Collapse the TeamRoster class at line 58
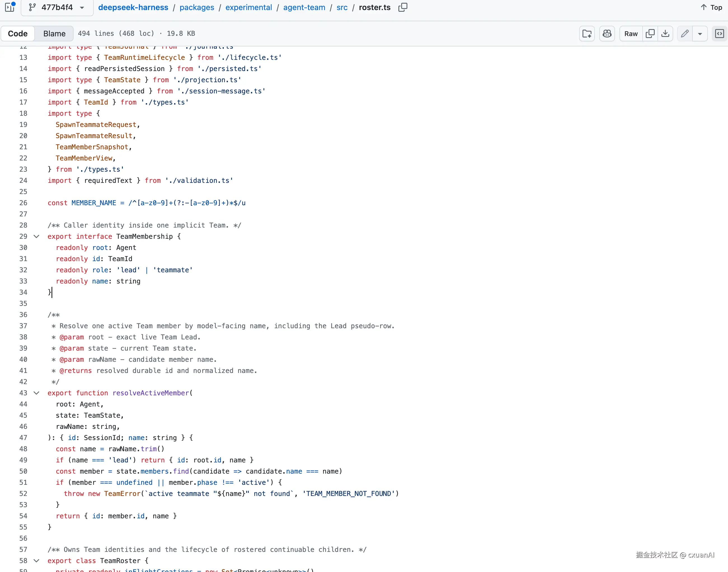 (x=37, y=561)
